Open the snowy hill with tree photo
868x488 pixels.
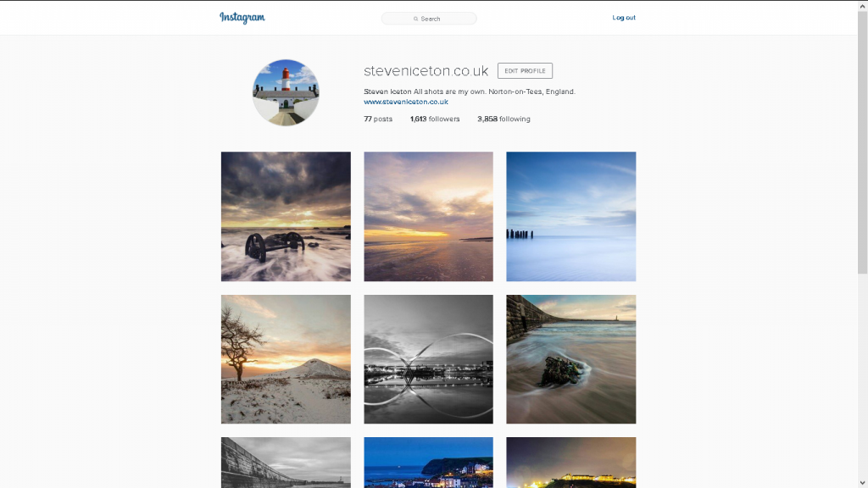pyautogui.click(x=286, y=359)
